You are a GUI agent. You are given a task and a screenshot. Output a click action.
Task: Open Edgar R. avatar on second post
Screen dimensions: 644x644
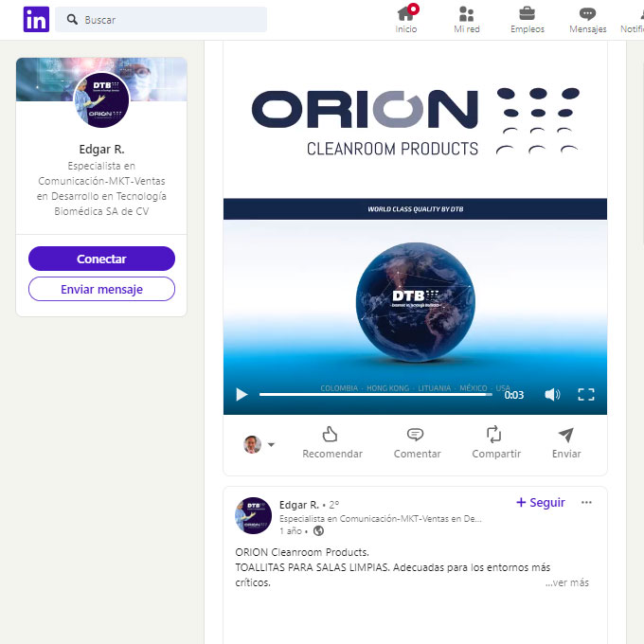tap(253, 515)
